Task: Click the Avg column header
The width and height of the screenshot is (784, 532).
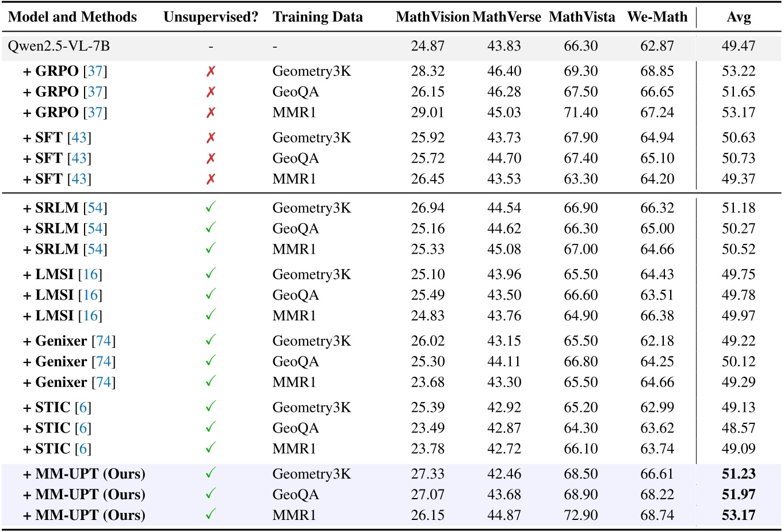Action: coord(739,17)
